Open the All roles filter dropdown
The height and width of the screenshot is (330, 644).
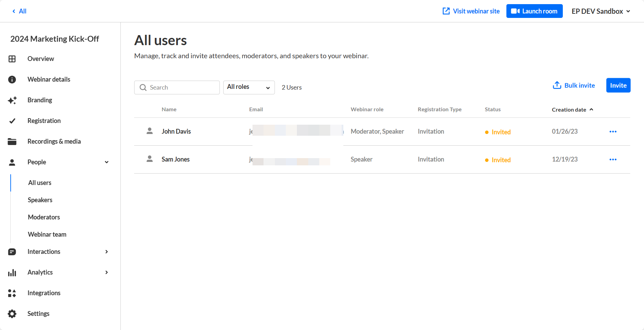point(249,87)
